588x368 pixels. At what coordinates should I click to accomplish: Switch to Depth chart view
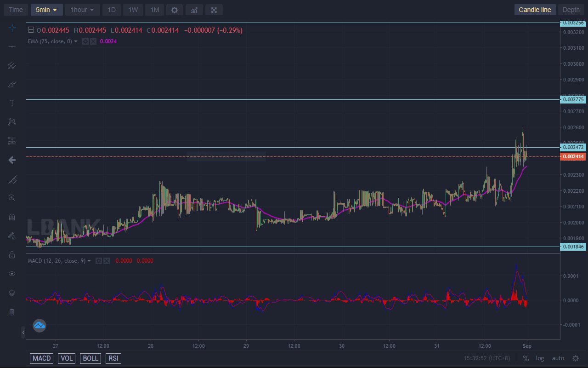571,10
